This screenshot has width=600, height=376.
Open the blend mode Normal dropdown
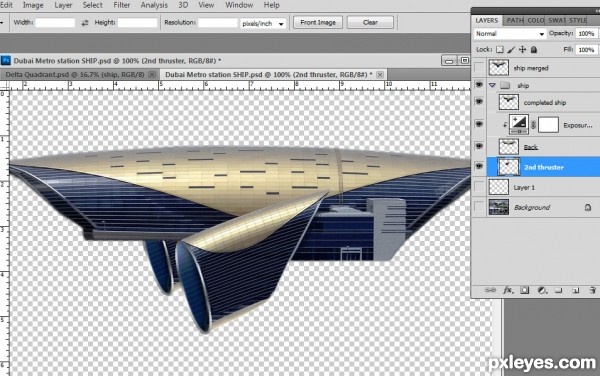pyautogui.click(x=509, y=34)
